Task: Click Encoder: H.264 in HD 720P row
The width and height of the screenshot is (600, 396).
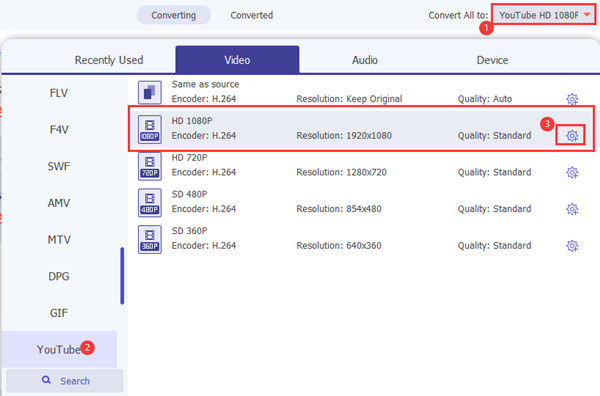Action: pyautogui.click(x=204, y=173)
